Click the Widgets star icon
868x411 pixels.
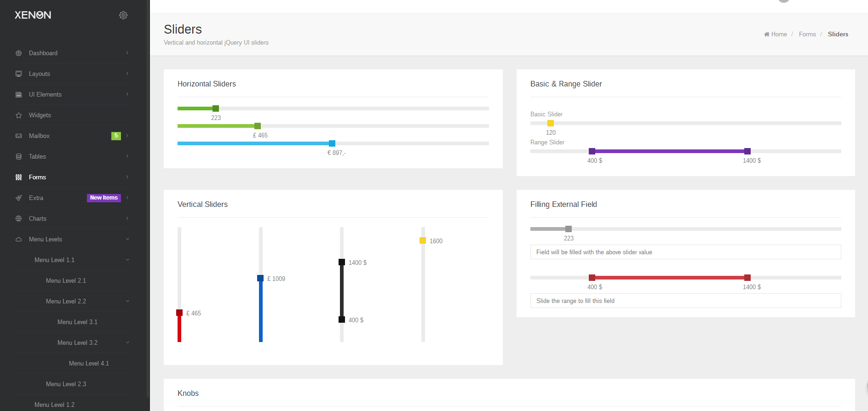19,115
